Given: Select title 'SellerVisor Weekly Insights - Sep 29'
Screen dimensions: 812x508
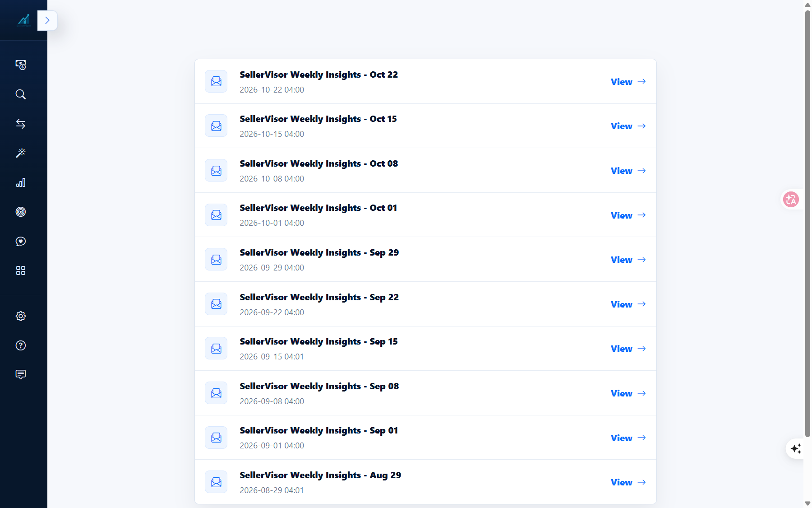Looking at the screenshot, I should pyautogui.click(x=319, y=252).
